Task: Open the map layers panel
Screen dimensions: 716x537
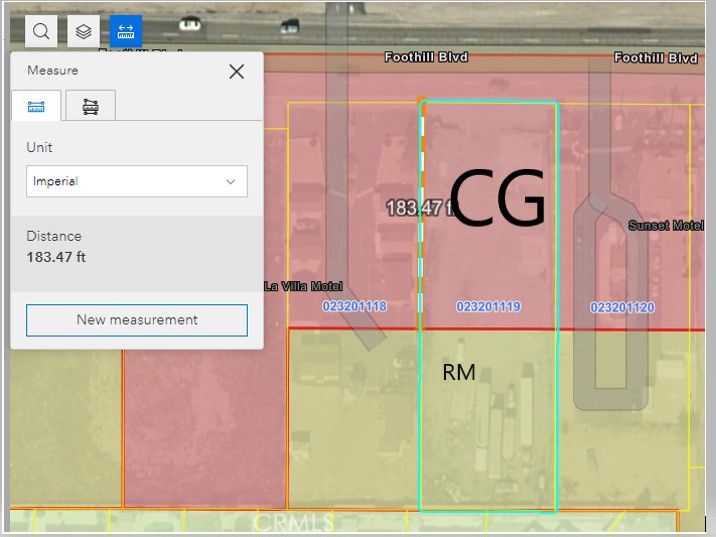Action: tap(84, 31)
